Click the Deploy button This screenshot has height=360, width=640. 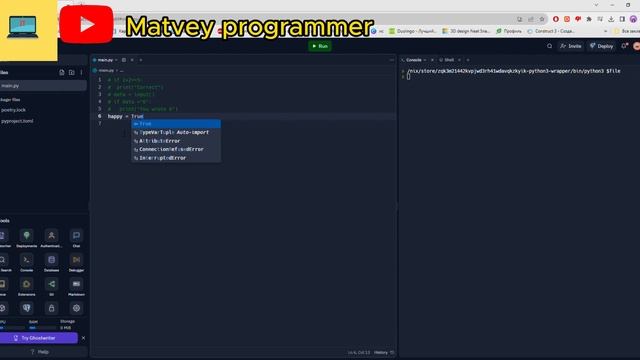(602, 46)
